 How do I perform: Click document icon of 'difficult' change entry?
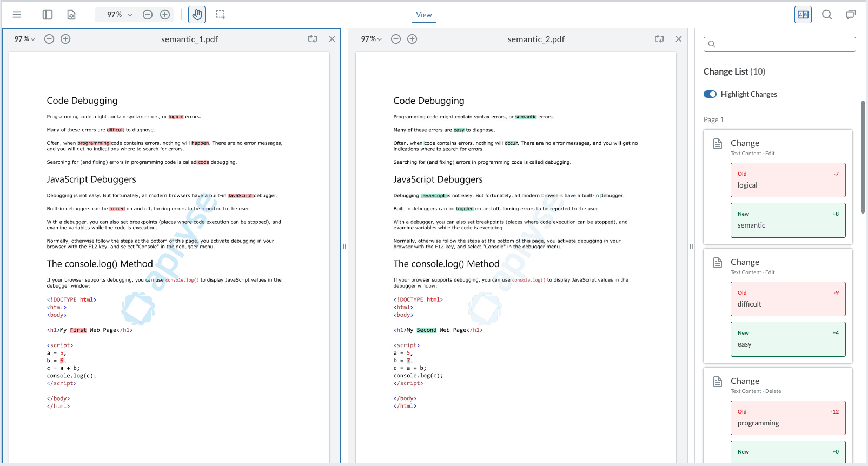tap(718, 263)
